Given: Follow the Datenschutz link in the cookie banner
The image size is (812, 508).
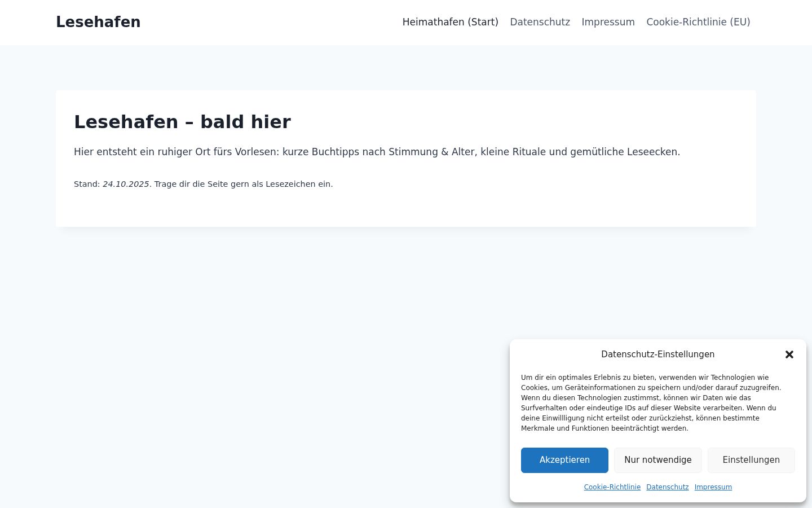Looking at the screenshot, I should pyautogui.click(x=668, y=487).
